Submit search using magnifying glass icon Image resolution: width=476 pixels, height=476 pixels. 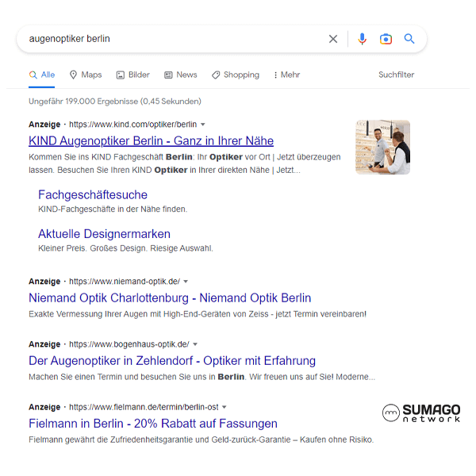409,39
